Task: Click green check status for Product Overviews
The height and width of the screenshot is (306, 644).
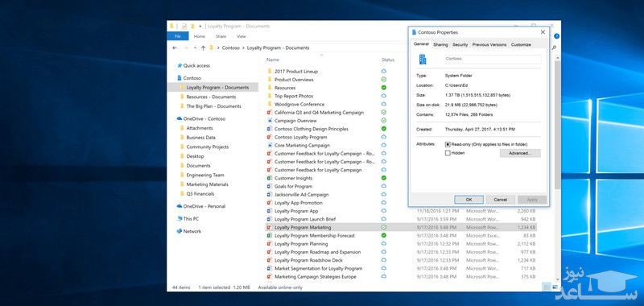Action: pos(384,79)
